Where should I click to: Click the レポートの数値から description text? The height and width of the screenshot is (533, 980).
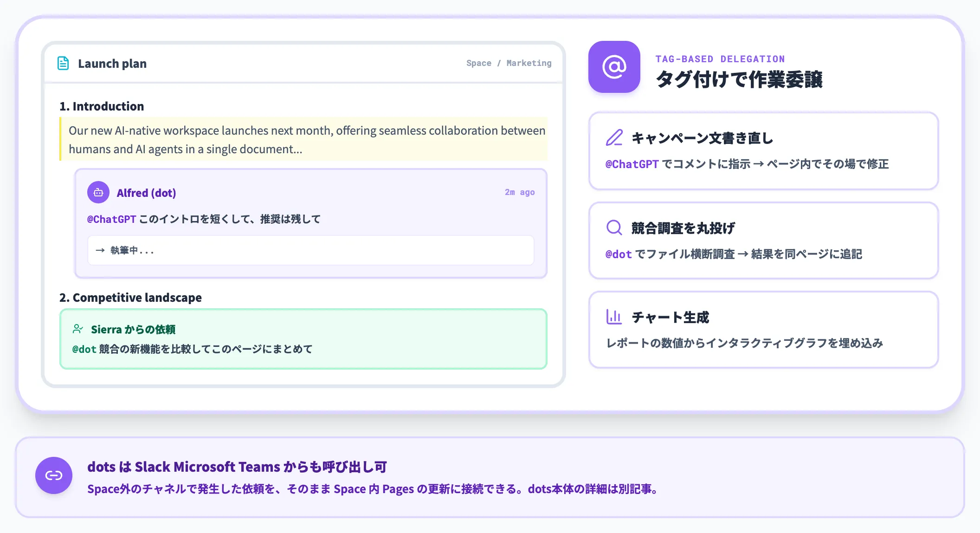coord(745,343)
